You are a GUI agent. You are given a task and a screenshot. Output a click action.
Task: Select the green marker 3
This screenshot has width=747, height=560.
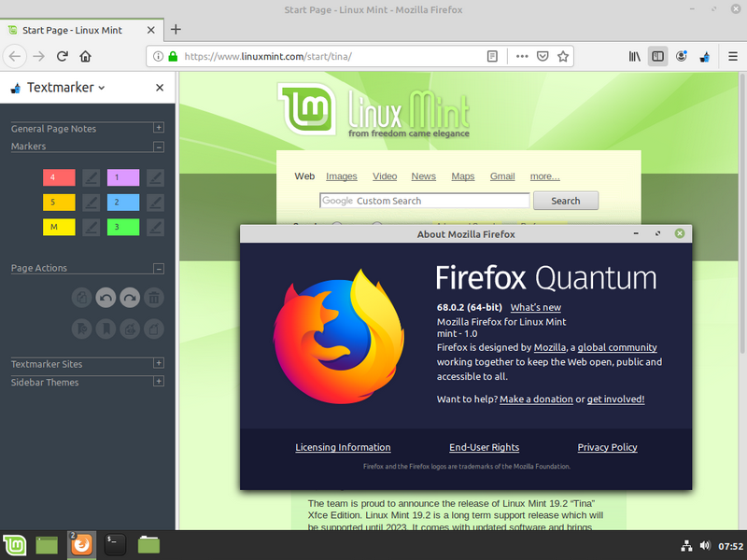123,227
